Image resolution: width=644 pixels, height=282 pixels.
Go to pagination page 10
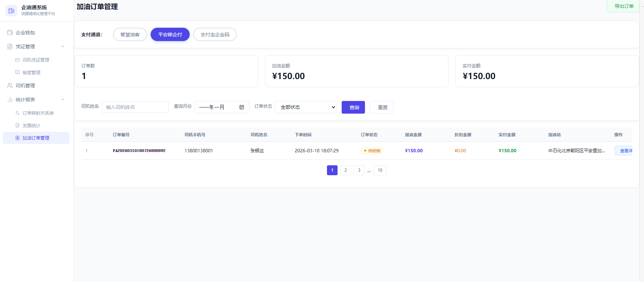point(380,170)
